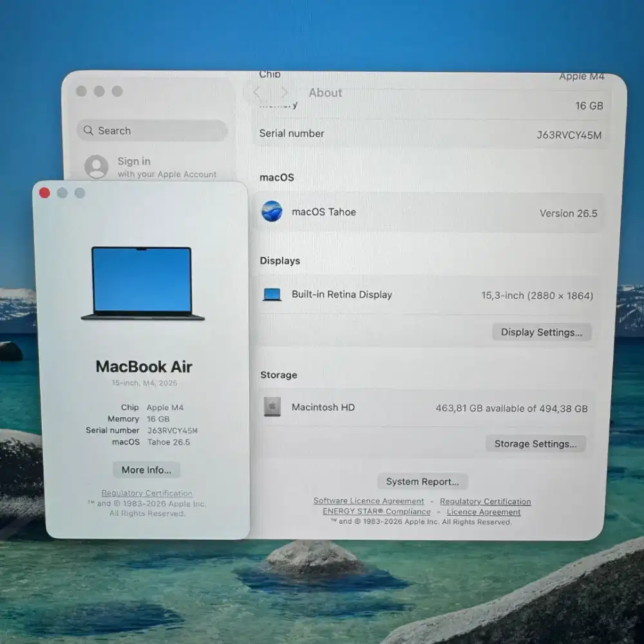Click Apple M4 chip value in small window
This screenshot has width=644, height=644.
pos(165,408)
